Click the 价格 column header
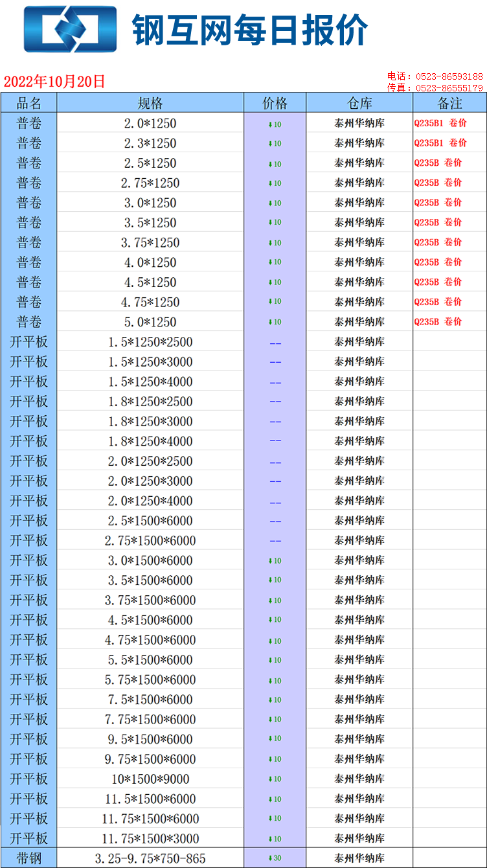The width and height of the screenshot is (487, 868). tap(275, 103)
